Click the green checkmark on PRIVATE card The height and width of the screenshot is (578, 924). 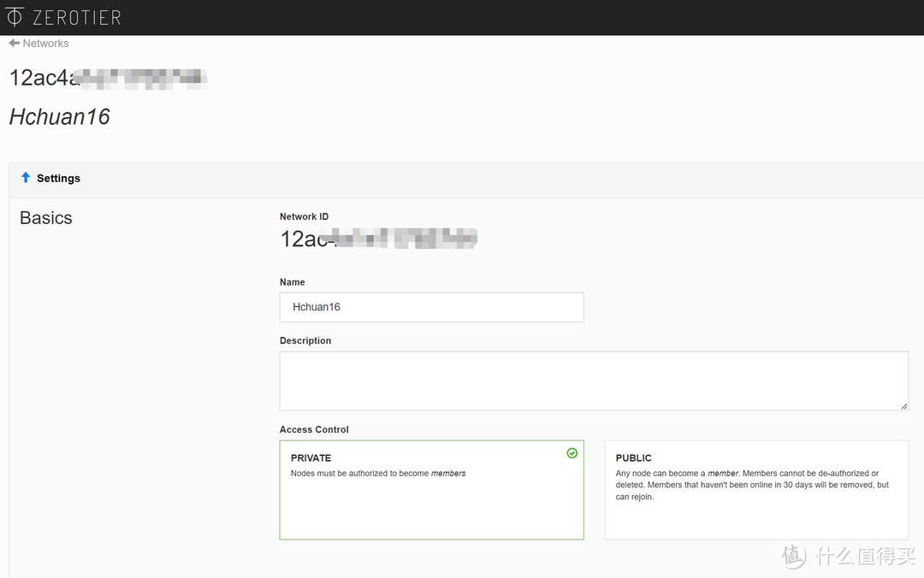point(572,453)
